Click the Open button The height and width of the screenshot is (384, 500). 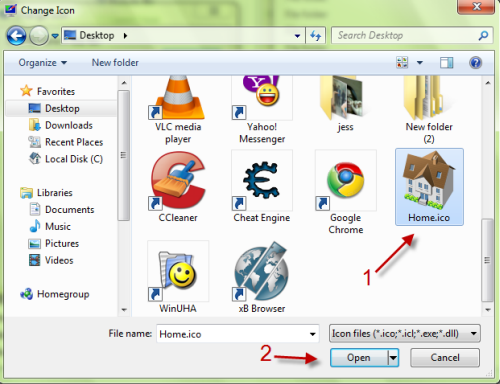click(x=359, y=358)
